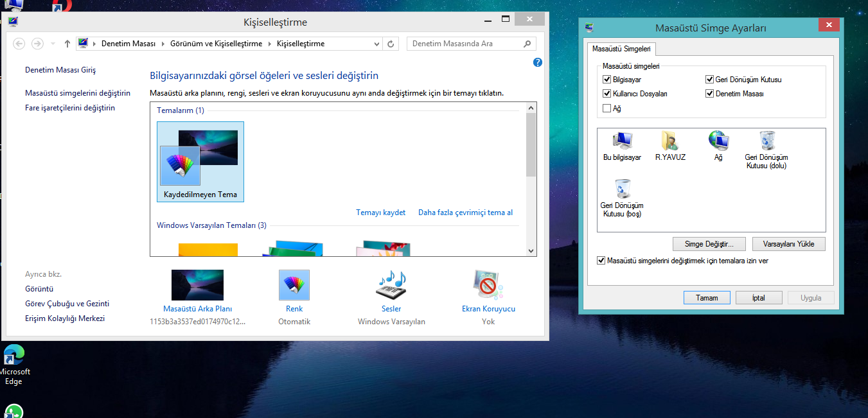Go forward in Kişiselleştirme window
868x418 pixels.
click(37, 44)
